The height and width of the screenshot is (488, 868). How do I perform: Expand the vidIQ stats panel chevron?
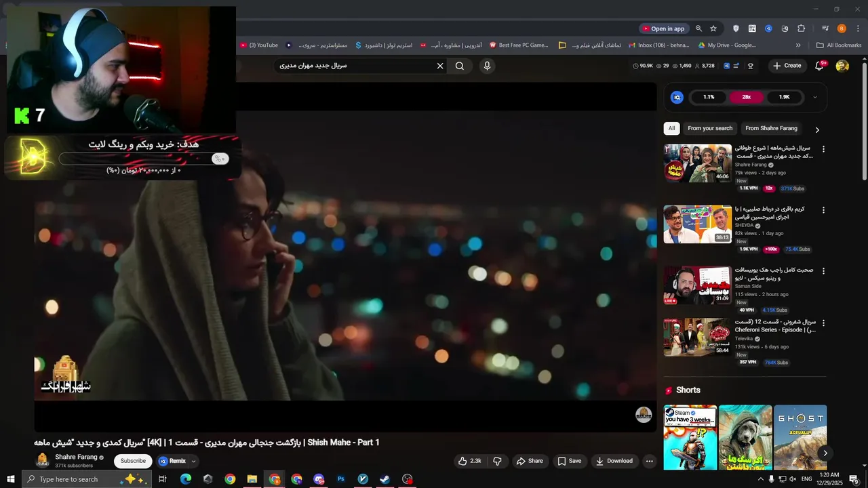point(814,98)
